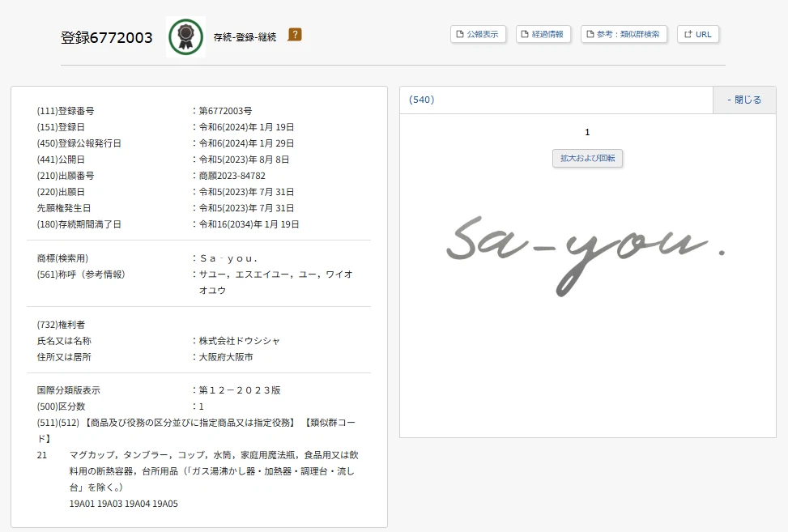The width and height of the screenshot is (788, 532).
Task: Collapse the image panel with 閉じる
Action: (743, 100)
